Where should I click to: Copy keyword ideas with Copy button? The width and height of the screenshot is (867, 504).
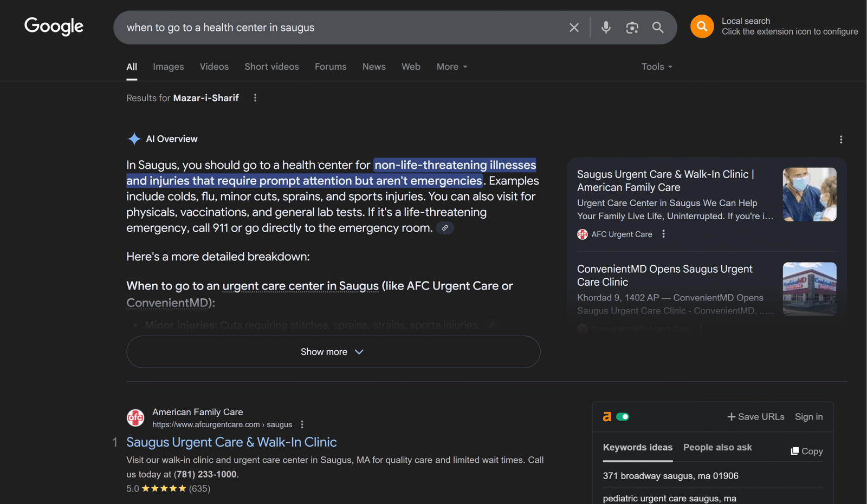(x=806, y=451)
